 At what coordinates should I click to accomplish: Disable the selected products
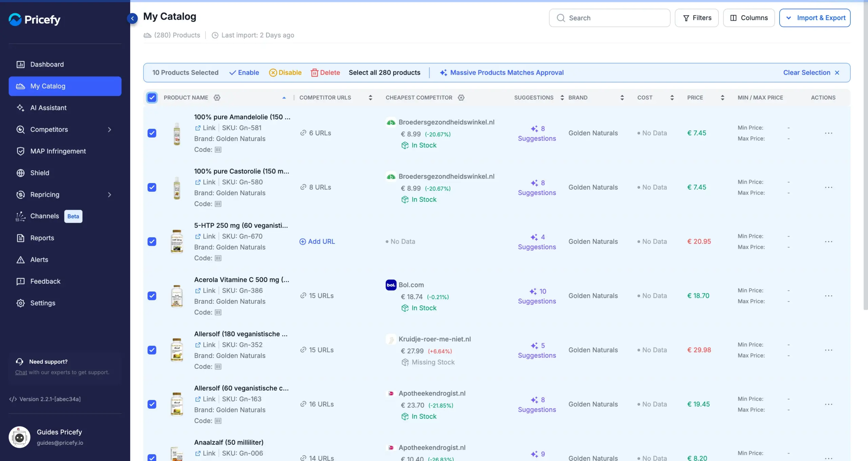pos(285,73)
